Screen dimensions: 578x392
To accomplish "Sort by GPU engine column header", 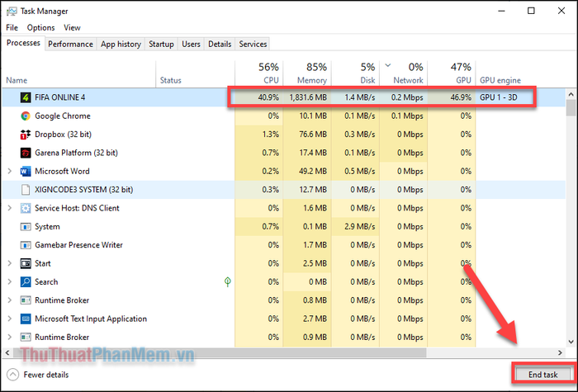I will tap(500, 80).
